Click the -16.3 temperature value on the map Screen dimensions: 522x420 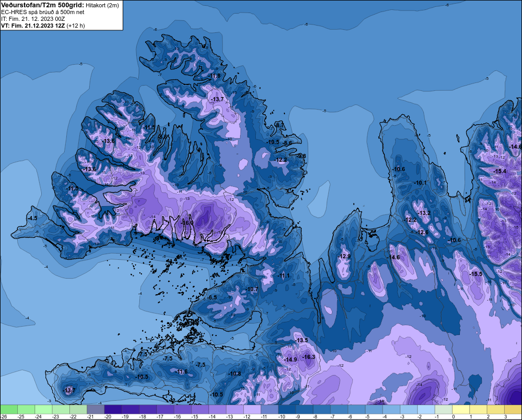309,357
